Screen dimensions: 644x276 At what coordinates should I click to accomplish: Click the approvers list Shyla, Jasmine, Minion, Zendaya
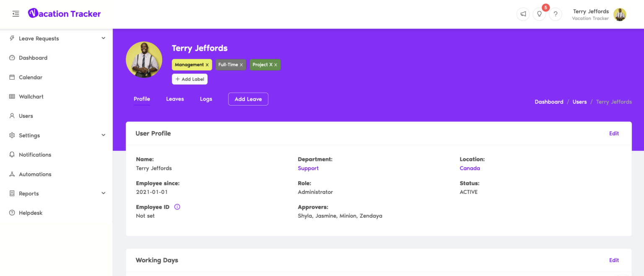coord(340,216)
